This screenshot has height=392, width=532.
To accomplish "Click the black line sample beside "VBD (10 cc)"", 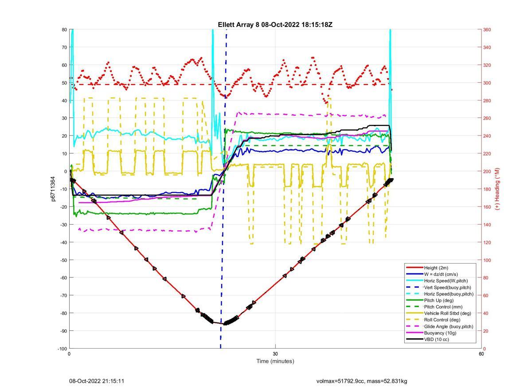I will coord(414,339).
